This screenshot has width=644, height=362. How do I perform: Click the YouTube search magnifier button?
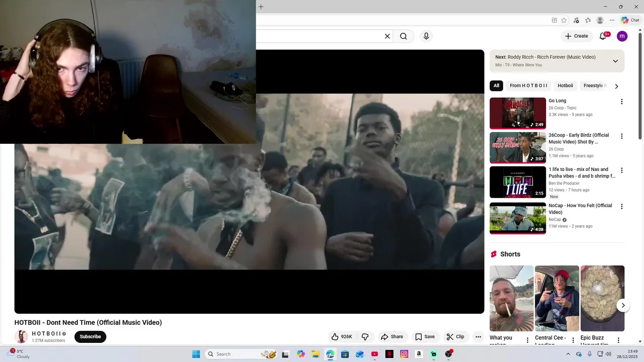pos(404,36)
